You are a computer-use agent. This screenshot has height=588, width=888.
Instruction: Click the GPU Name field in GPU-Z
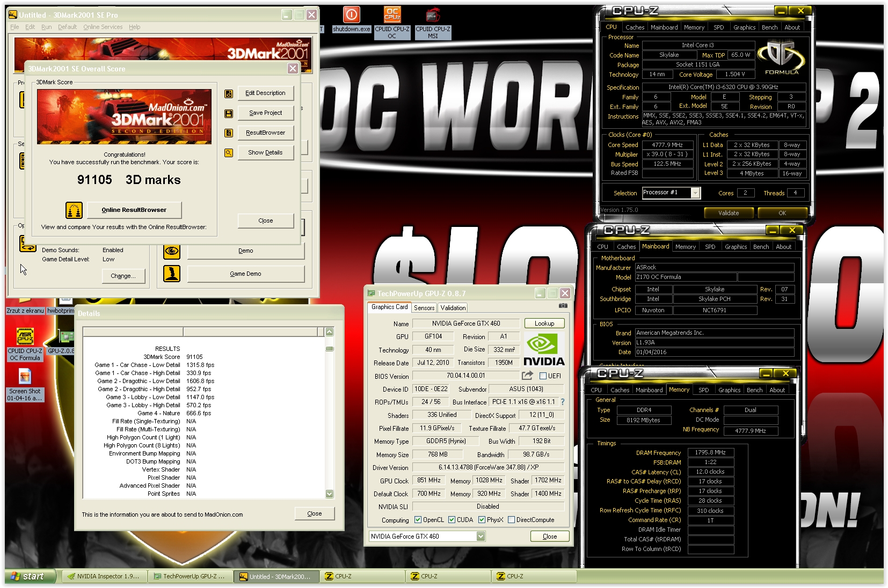(466, 324)
